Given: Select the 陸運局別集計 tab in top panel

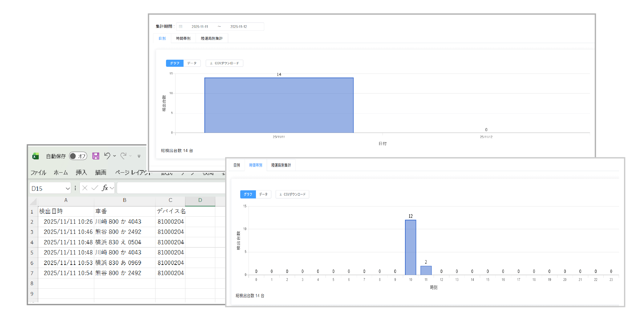Looking at the screenshot, I should [x=212, y=38].
